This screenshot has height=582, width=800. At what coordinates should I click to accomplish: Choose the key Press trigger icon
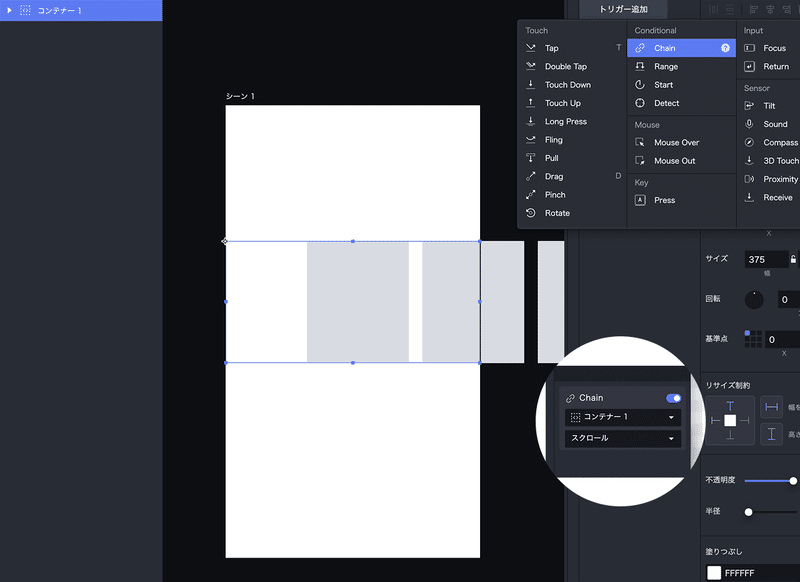click(x=640, y=200)
